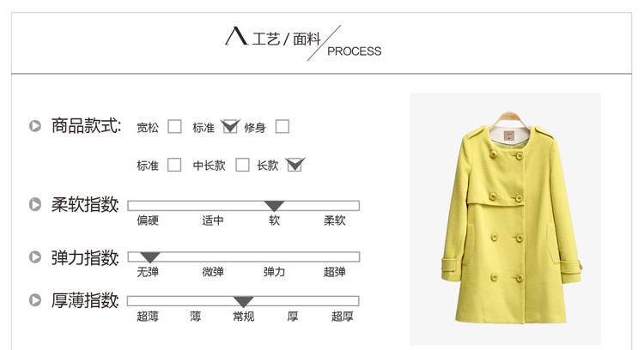Tick the 标准 length checkbox in second row
The image size is (644, 350).
click(174, 165)
